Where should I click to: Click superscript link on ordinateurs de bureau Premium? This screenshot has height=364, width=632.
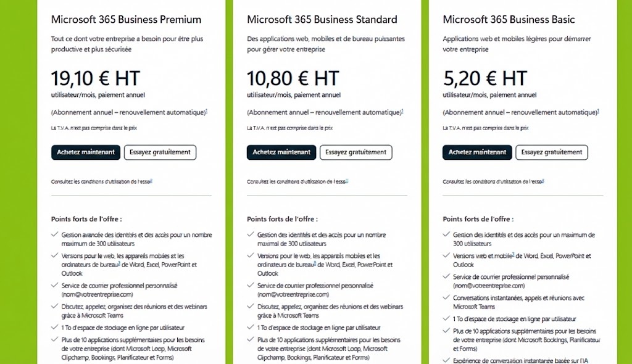click(x=118, y=263)
